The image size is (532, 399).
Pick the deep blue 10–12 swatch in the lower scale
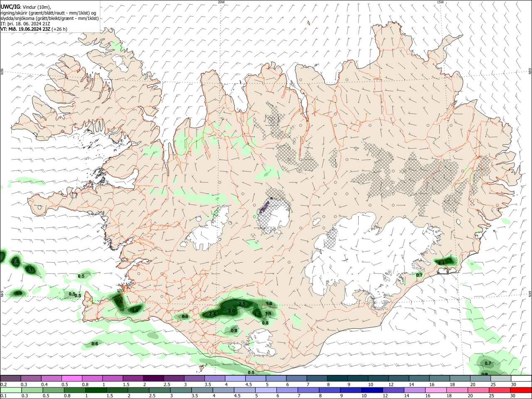pos(372,390)
